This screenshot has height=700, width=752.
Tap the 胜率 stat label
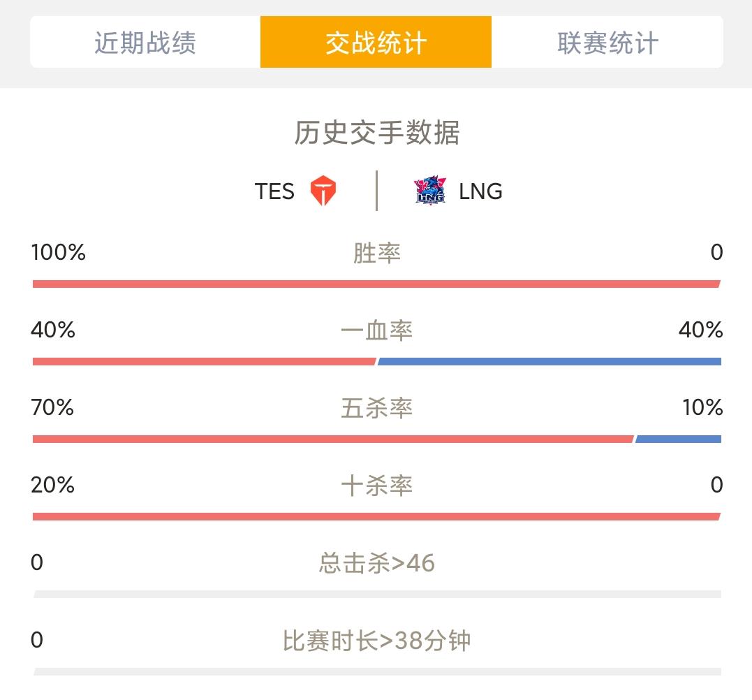coord(377,253)
